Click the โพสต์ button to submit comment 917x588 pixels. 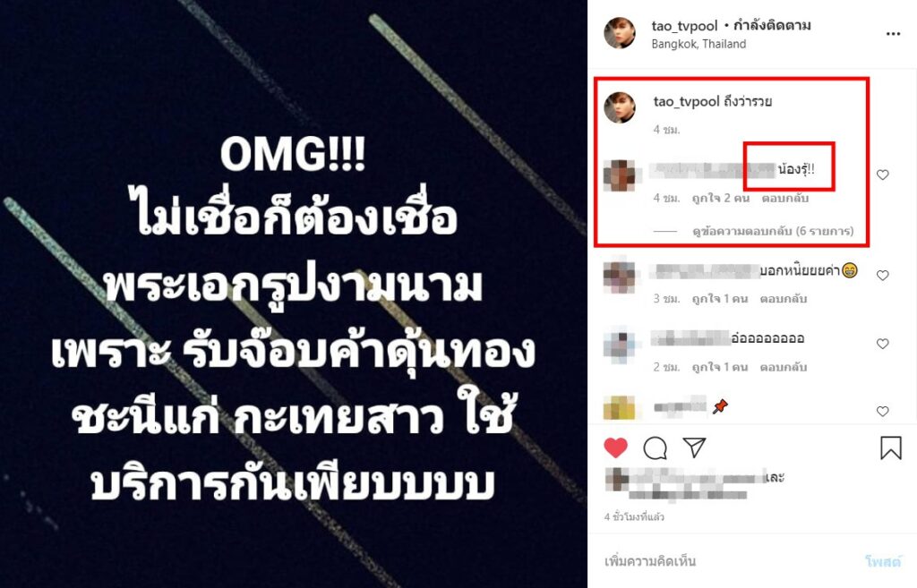point(882,562)
